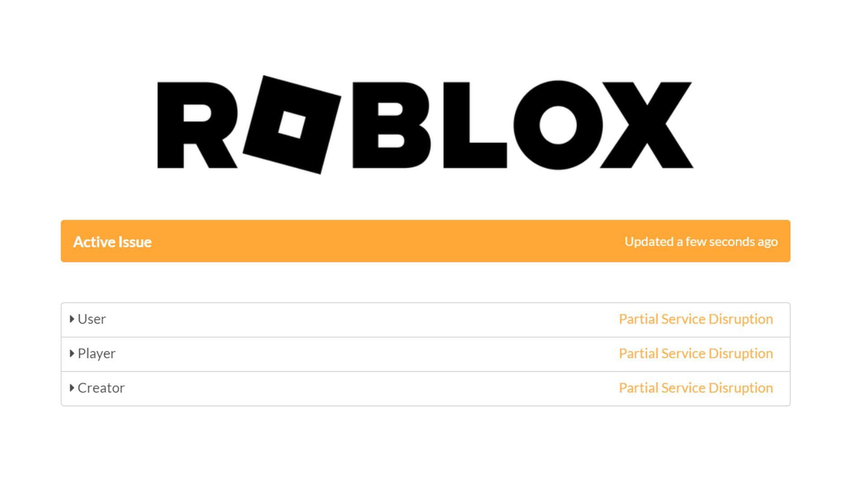Click the orange Player Partial Service Disruption label
This screenshot has height=488, width=868.
click(x=696, y=353)
